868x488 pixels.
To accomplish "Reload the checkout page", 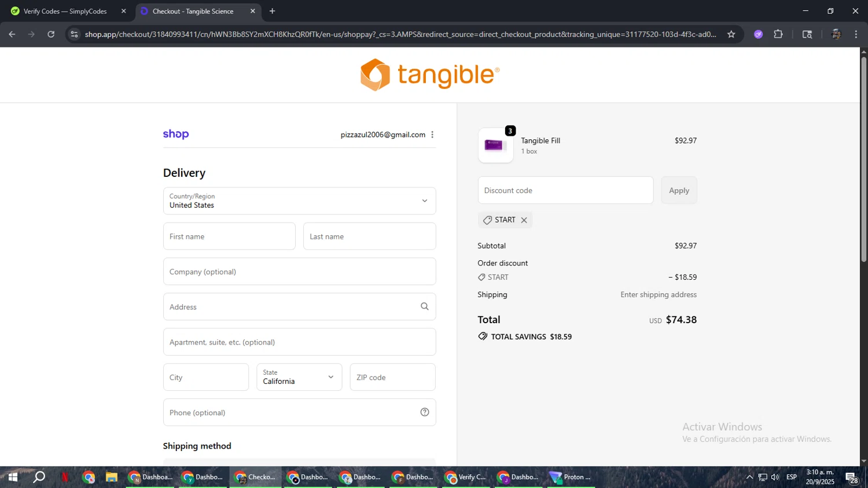I will pyautogui.click(x=51, y=34).
